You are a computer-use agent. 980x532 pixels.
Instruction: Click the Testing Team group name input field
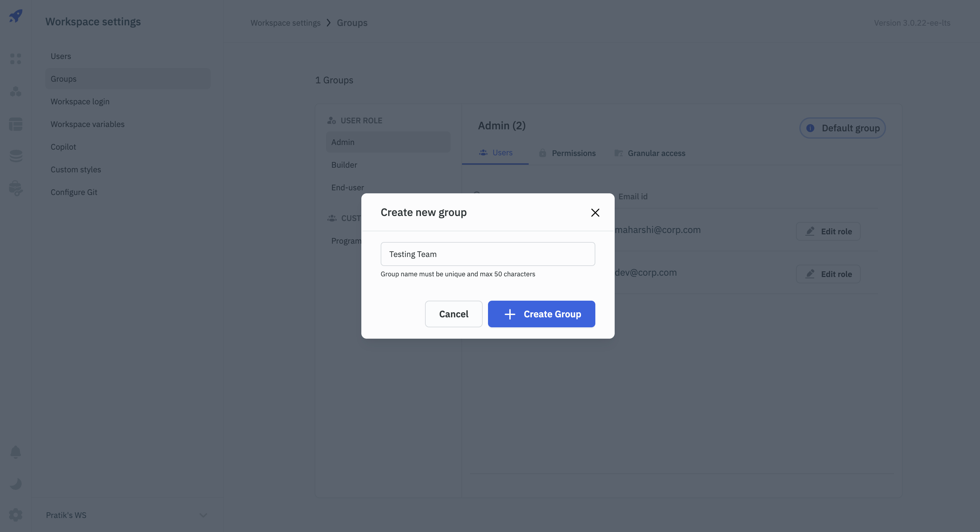point(487,254)
